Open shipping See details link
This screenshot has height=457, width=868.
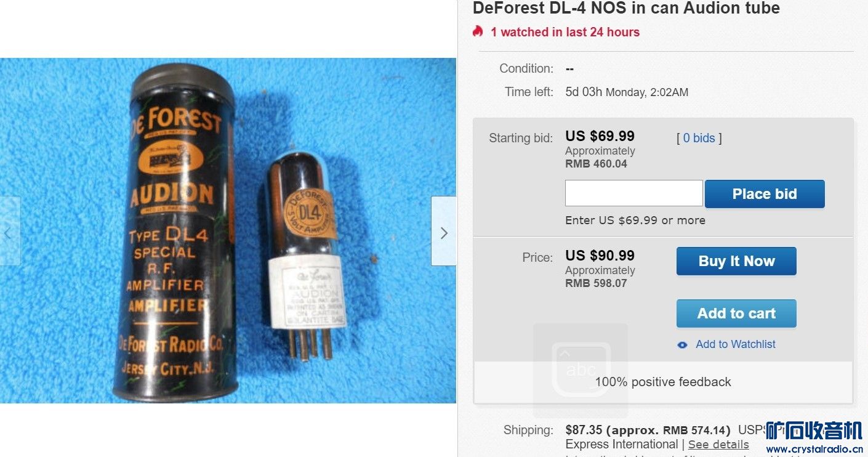[x=718, y=445]
